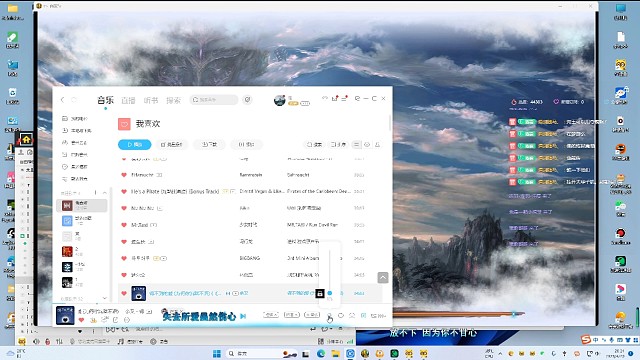Unlike the song Sehnsucht with its heart
The image size is (640, 360).
point(124,175)
